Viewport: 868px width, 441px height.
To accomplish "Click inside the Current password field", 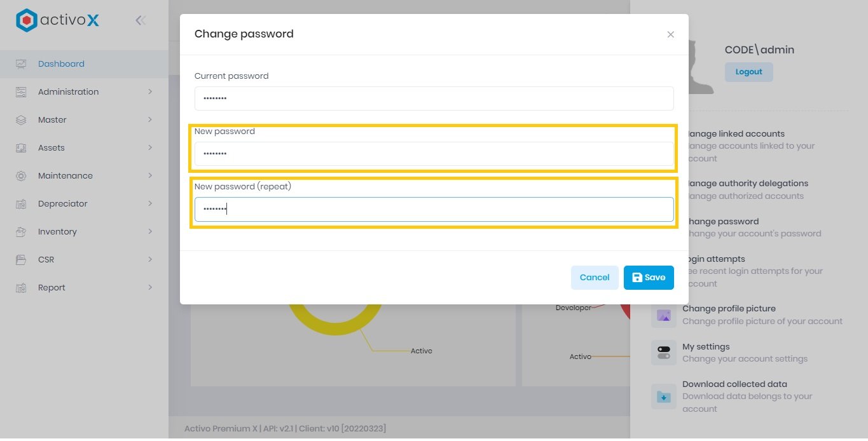I will [434, 98].
